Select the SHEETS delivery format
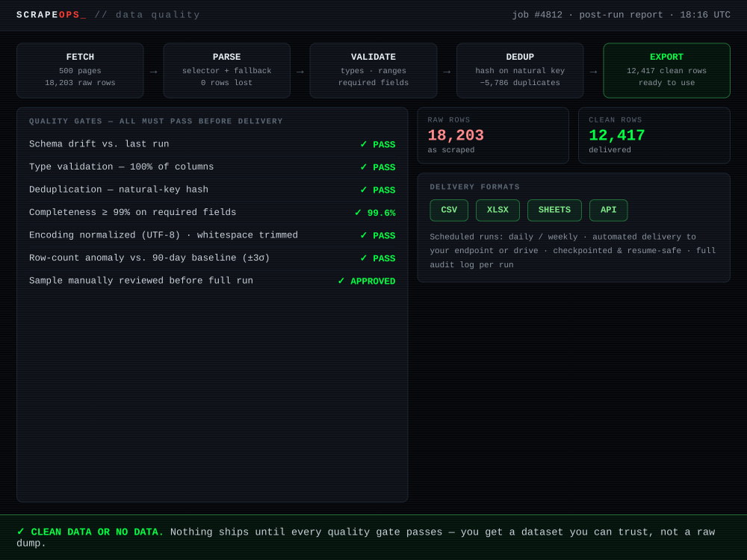The width and height of the screenshot is (747, 560). [554, 210]
